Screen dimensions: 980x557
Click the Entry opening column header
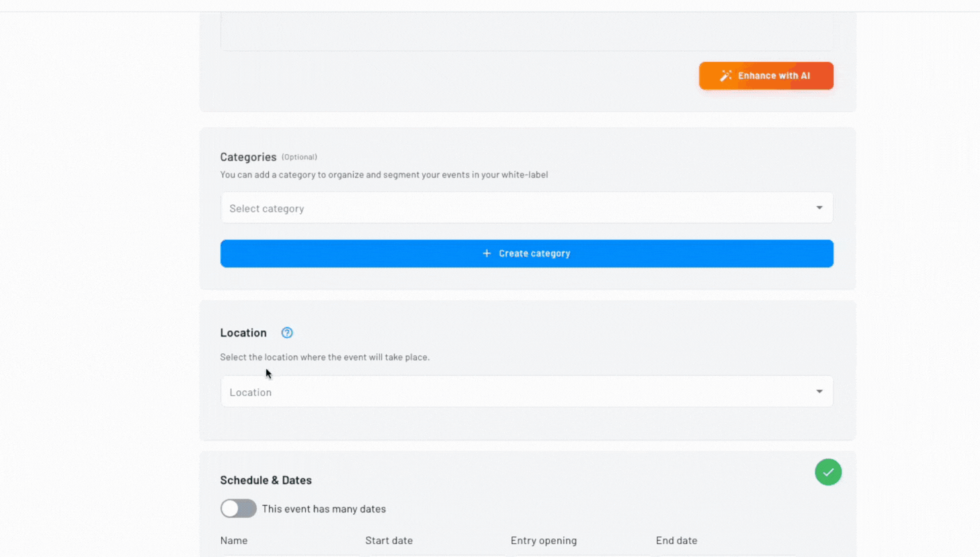[x=544, y=540]
